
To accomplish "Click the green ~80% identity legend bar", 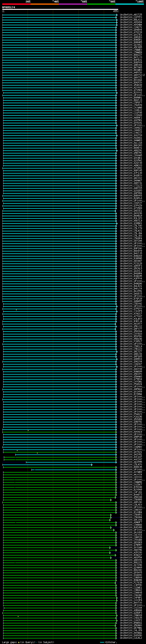I will [x=101, y=4].
